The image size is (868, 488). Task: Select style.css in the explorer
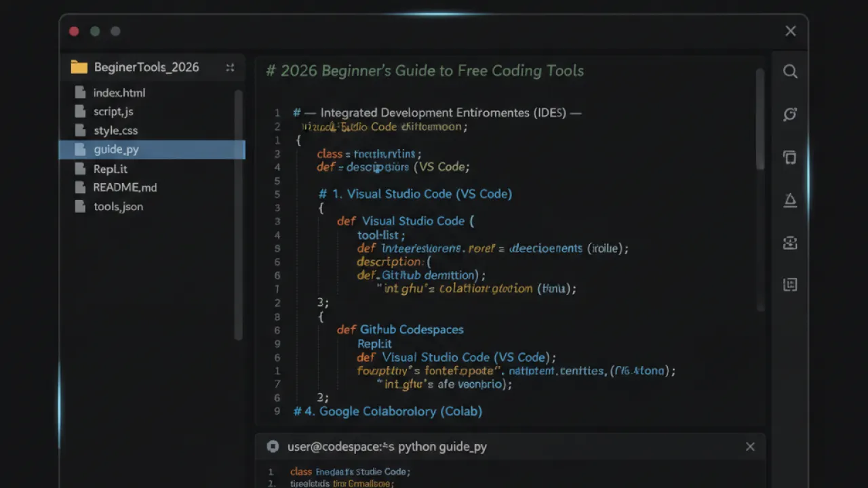[x=116, y=131]
